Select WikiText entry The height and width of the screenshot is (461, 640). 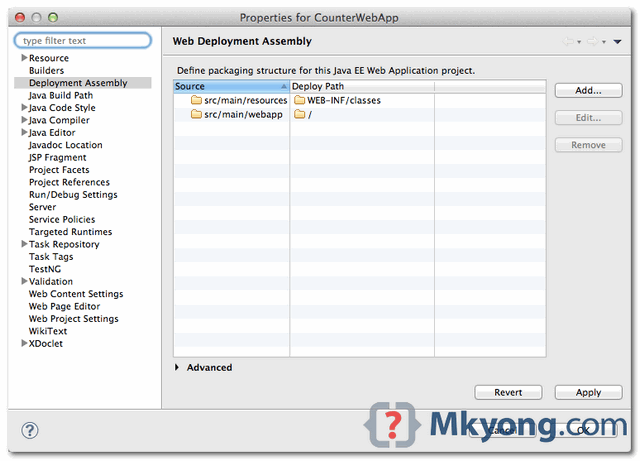(x=48, y=331)
